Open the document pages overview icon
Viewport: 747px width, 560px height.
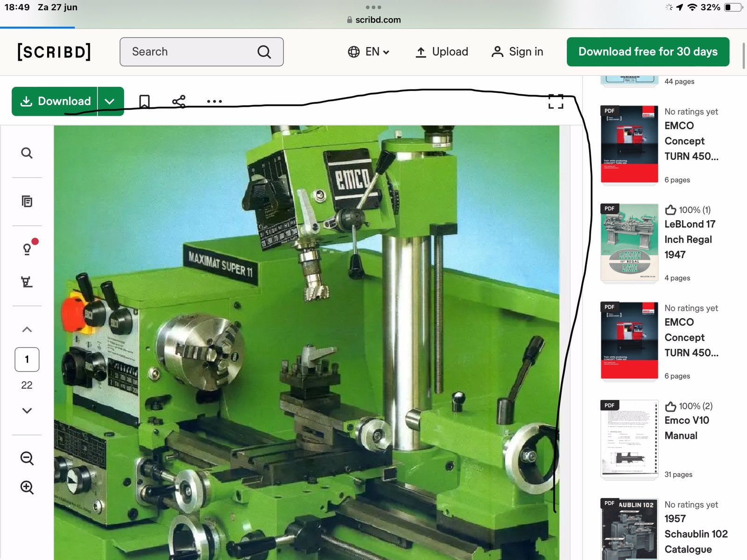27,201
